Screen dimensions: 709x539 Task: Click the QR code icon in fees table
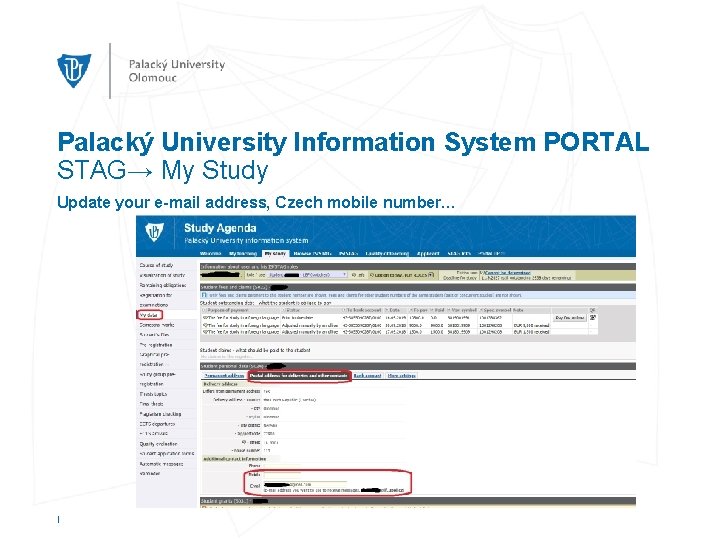593,317
